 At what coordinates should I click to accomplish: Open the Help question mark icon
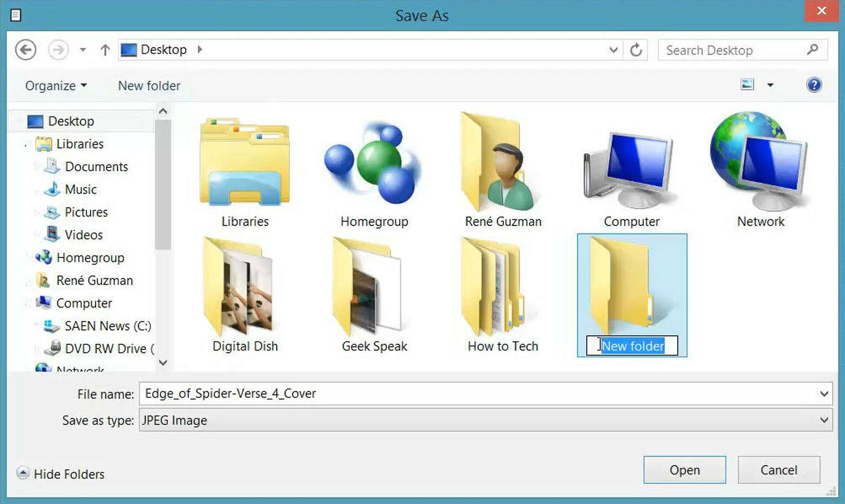[814, 85]
